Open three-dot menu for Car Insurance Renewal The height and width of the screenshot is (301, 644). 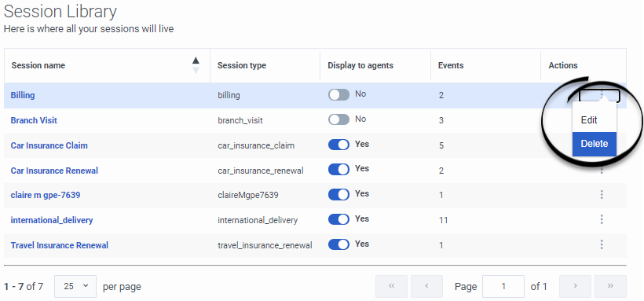pos(602,171)
